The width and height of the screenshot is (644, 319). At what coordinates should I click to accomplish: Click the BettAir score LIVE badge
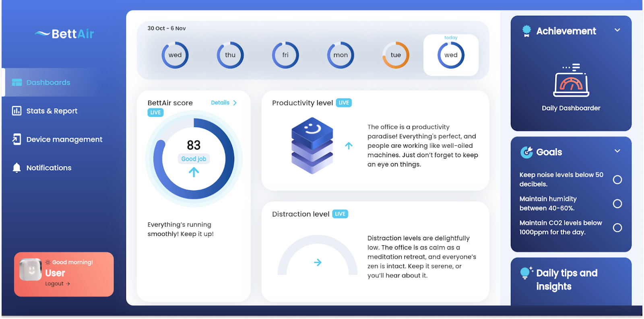(x=155, y=113)
